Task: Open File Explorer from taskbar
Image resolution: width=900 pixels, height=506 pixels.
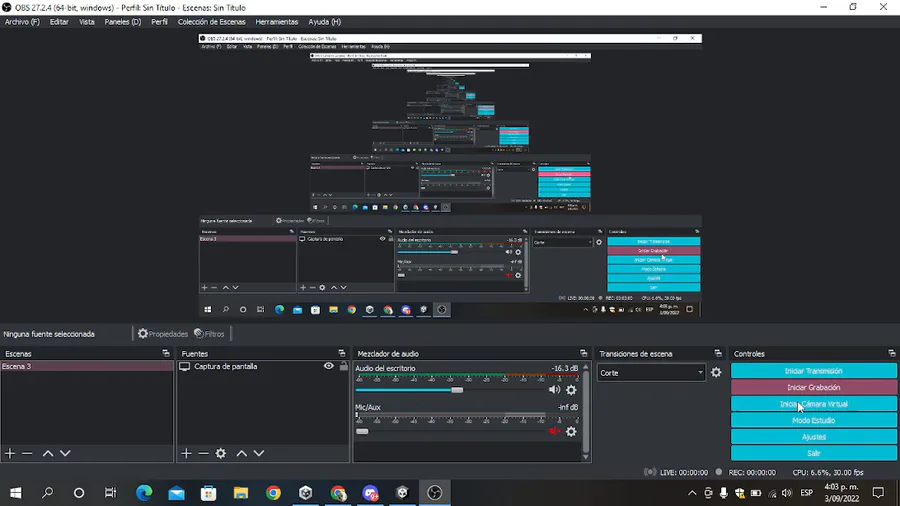Action: point(240,493)
